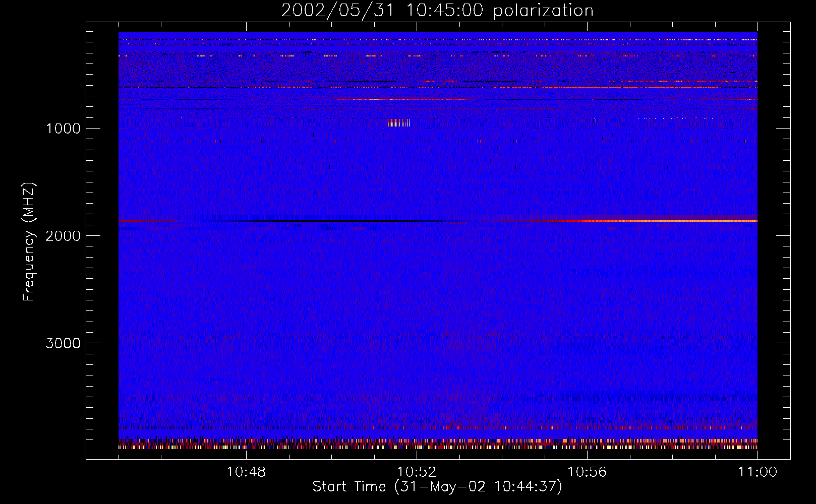Click the 2000 frequency tick label
The image size is (816, 504).
pos(63,236)
